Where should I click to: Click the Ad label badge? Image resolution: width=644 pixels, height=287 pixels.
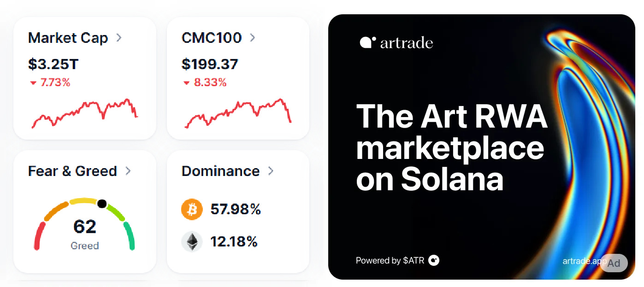tap(614, 263)
